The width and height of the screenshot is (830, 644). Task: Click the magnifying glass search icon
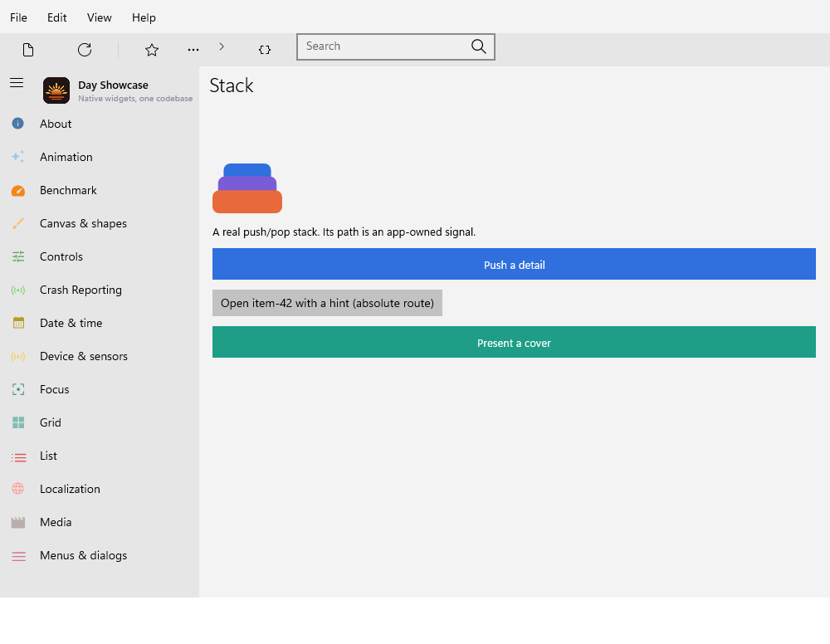pos(479,46)
